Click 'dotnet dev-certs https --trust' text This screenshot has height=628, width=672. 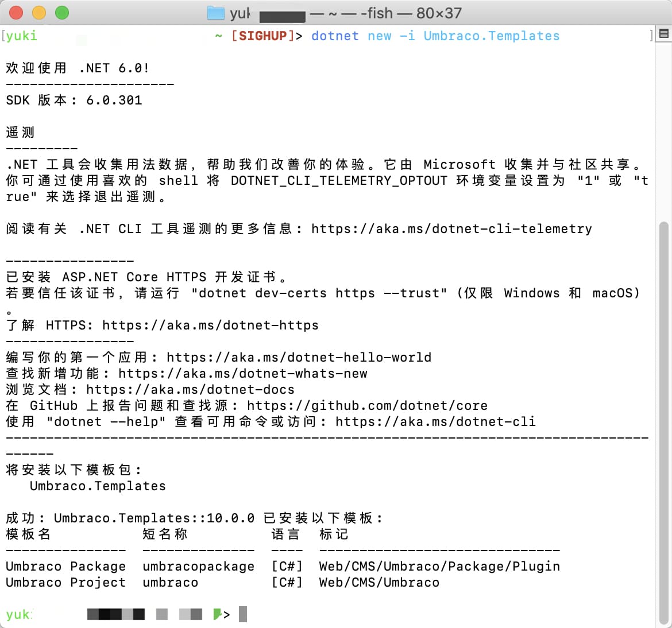319,293
